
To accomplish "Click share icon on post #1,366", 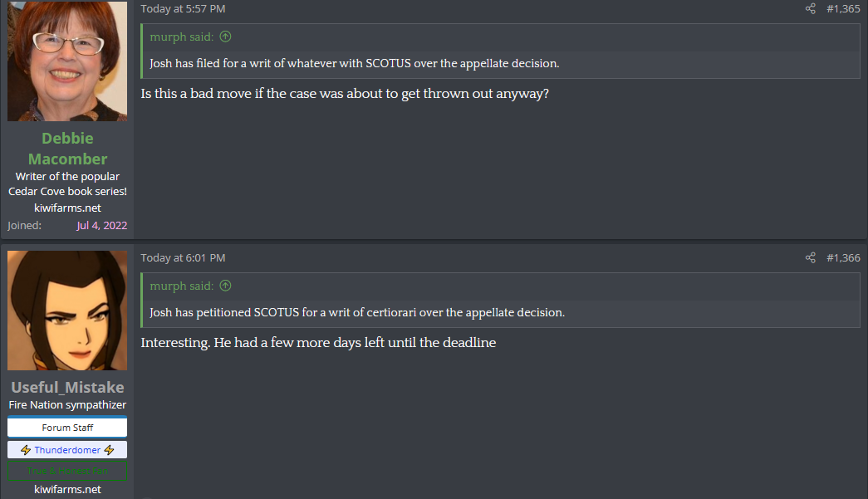I will [x=811, y=258].
